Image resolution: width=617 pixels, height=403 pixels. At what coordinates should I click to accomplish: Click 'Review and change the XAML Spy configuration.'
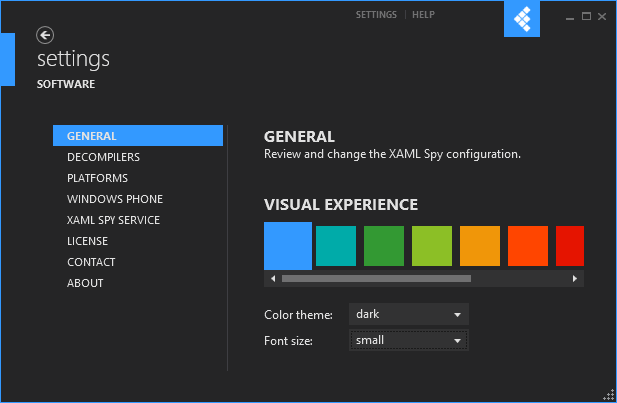pyautogui.click(x=392, y=154)
